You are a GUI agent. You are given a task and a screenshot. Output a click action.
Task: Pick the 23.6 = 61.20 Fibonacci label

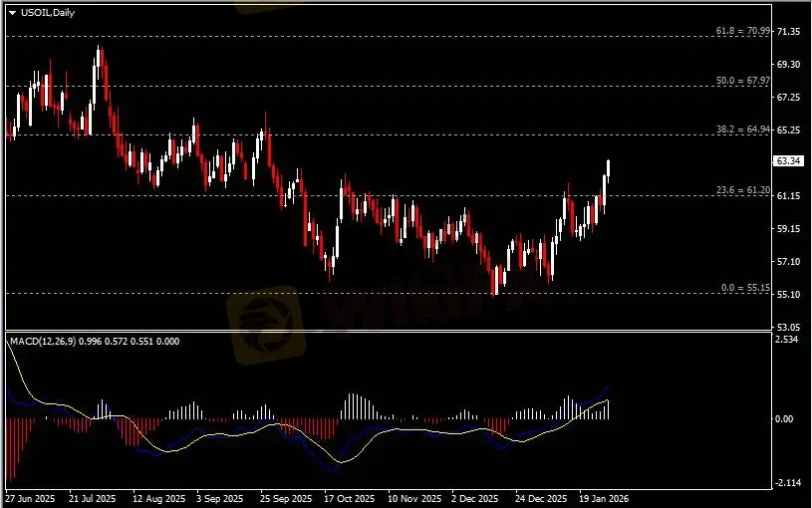(743, 190)
